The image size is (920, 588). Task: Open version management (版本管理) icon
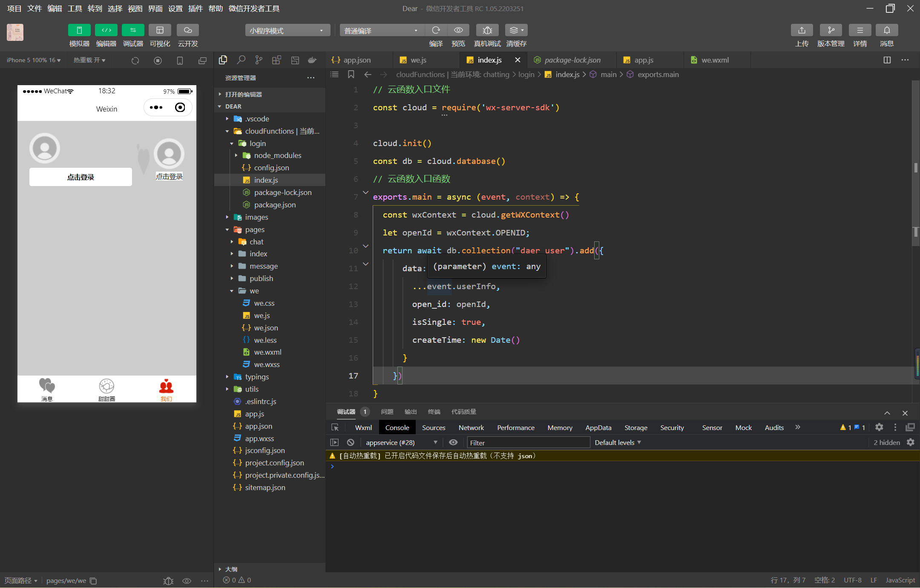tap(831, 30)
